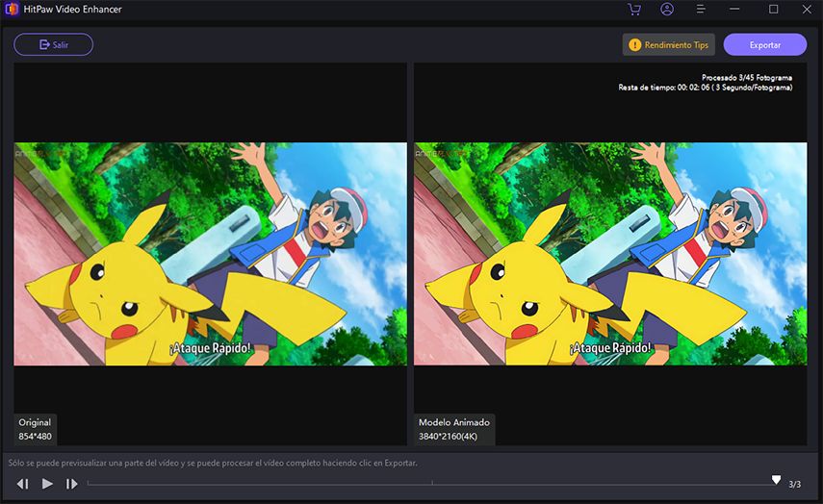Open the shopping cart purchase icon
823x504 pixels.
[633, 10]
